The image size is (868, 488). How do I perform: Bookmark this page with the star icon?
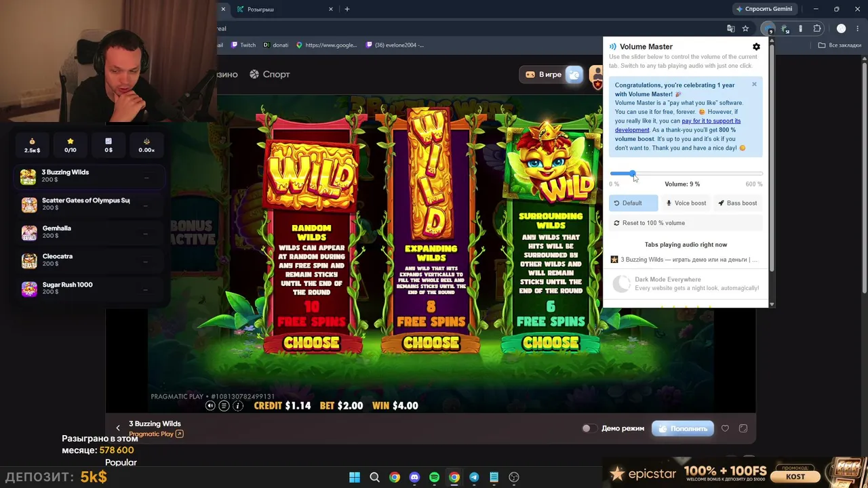tap(745, 28)
